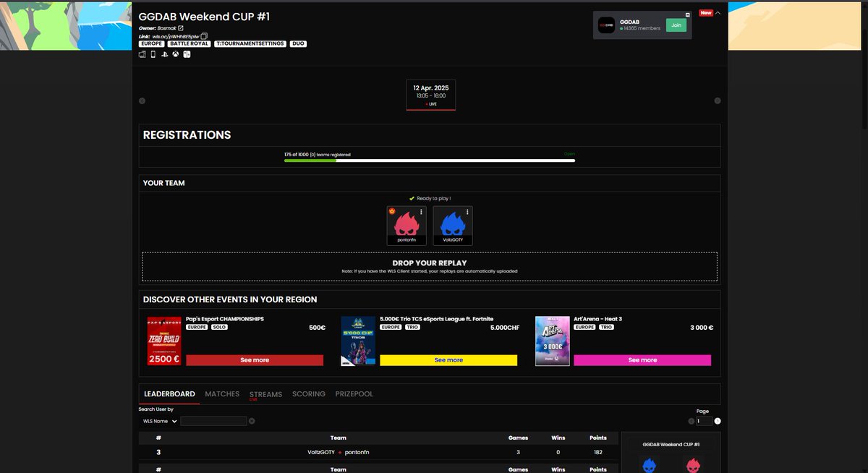Click the 5.000€ Trio TCS eSports League title
Image resolution: width=868 pixels, height=473 pixels.
(436, 319)
